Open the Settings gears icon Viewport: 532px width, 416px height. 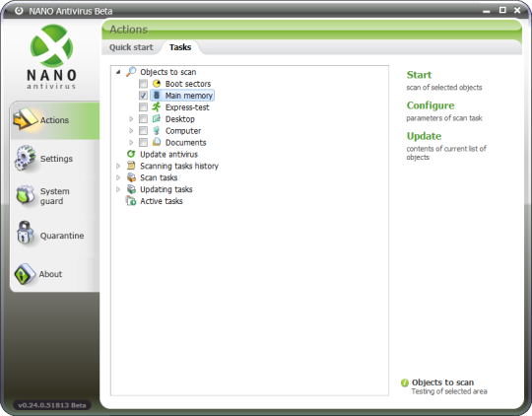(25, 159)
